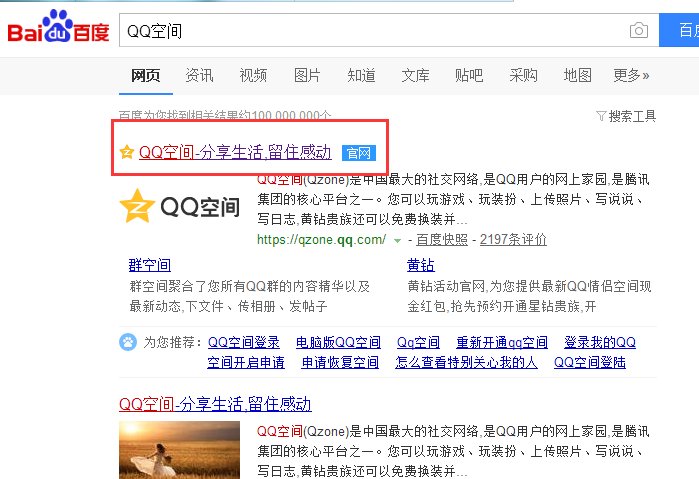
Task: Select the 网页 tab
Action: point(145,75)
